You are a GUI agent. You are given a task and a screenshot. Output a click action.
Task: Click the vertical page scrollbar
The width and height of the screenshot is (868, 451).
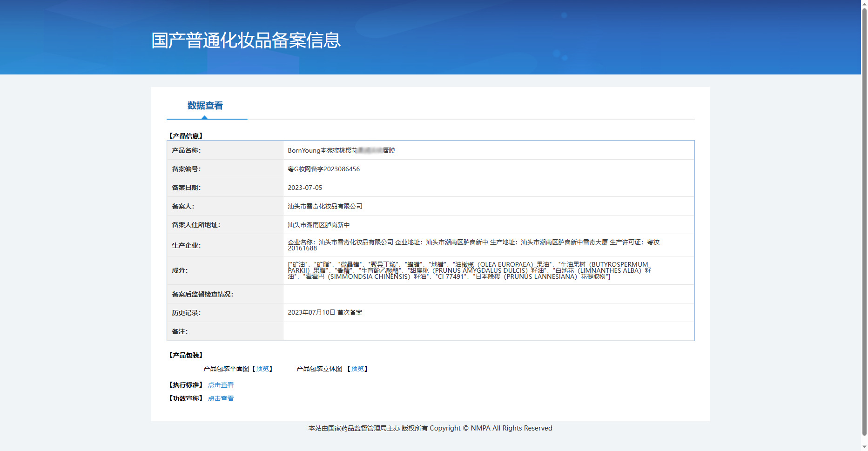(864, 223)
